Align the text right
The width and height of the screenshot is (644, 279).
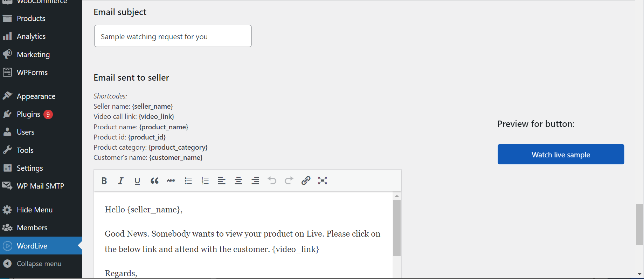[x=255, y=181]
